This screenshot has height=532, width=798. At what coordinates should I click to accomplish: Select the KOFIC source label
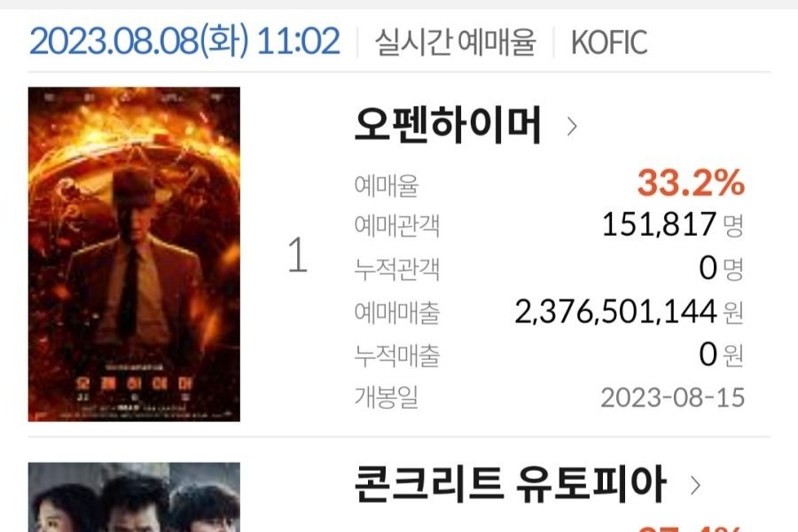(x=609, y=43)
